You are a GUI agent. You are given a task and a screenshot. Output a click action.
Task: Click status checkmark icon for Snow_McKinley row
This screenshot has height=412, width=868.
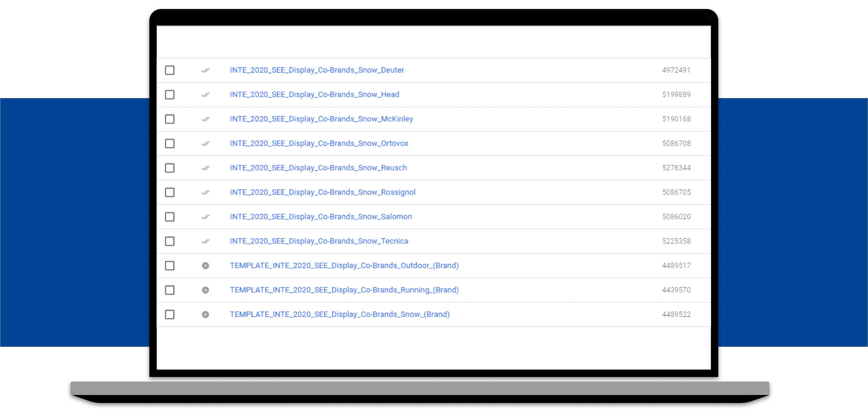coord(205,119)
